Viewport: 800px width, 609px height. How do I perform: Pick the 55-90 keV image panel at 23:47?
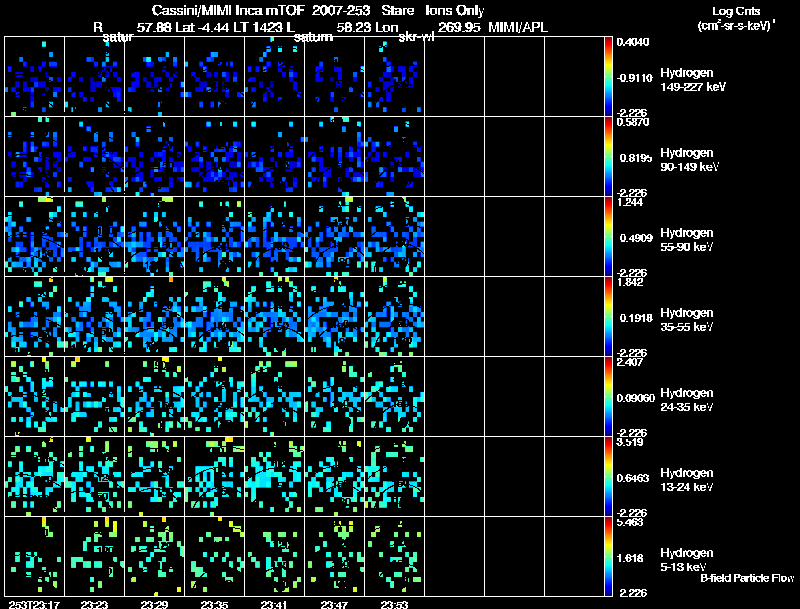[335, 237]
